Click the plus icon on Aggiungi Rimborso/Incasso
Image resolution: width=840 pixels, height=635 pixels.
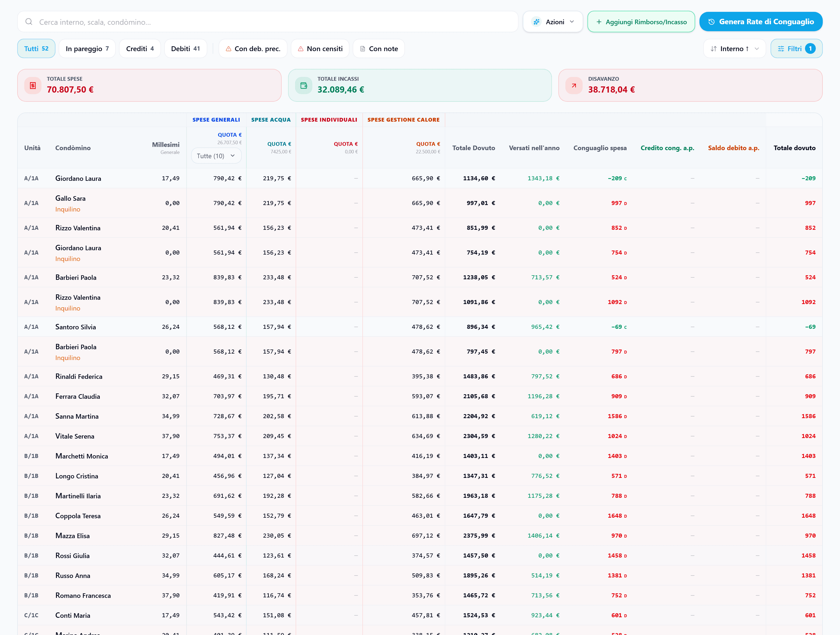[599, 22]
